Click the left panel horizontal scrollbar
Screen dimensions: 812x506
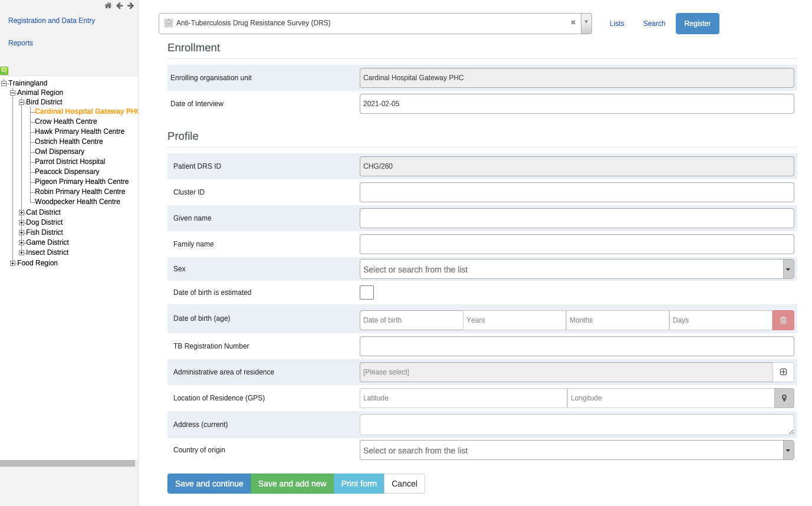[x=67, y=464]
